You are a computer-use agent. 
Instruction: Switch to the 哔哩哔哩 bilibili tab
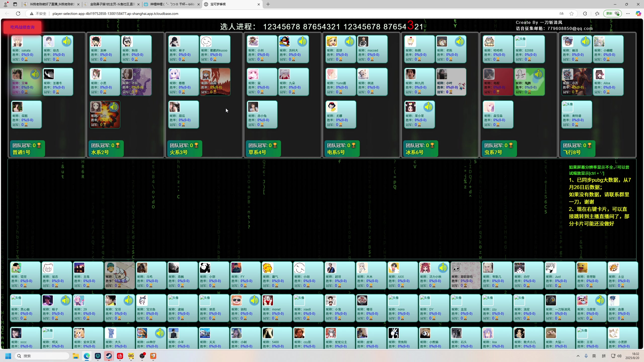(172, 4)
